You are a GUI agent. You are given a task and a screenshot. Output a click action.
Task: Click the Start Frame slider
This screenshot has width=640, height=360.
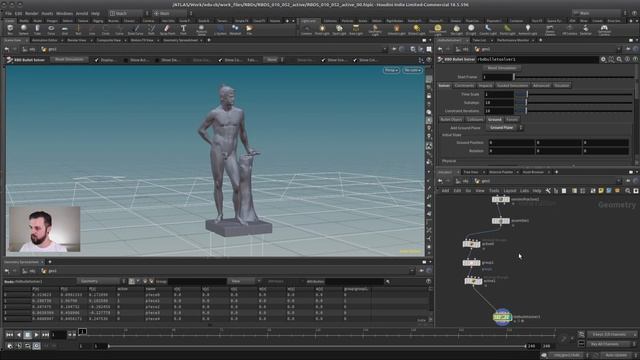(573, 77)
